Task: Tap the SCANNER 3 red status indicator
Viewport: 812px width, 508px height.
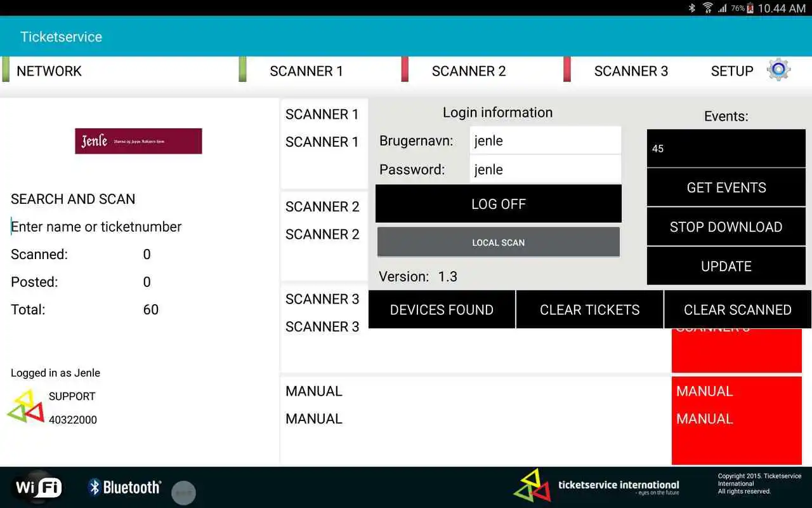Action: 567,69
